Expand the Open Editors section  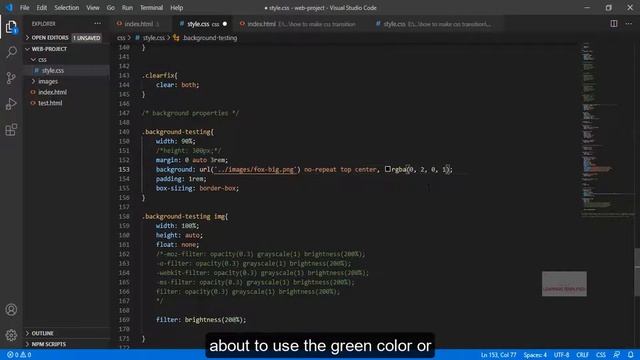tap(65, 38)
